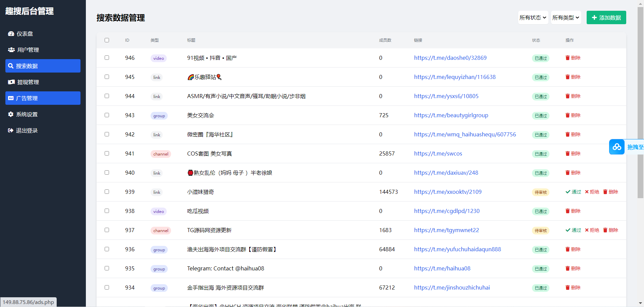
Task: Click the system settings gear icon
Action: point(11,114)
